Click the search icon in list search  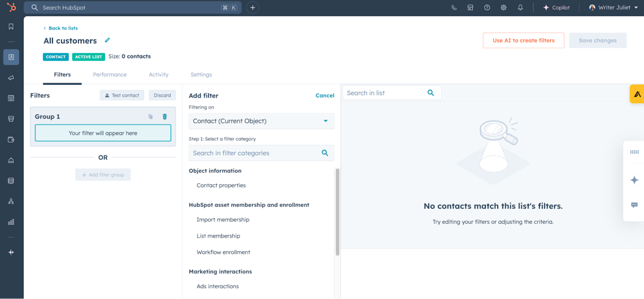tap(431, 93)
